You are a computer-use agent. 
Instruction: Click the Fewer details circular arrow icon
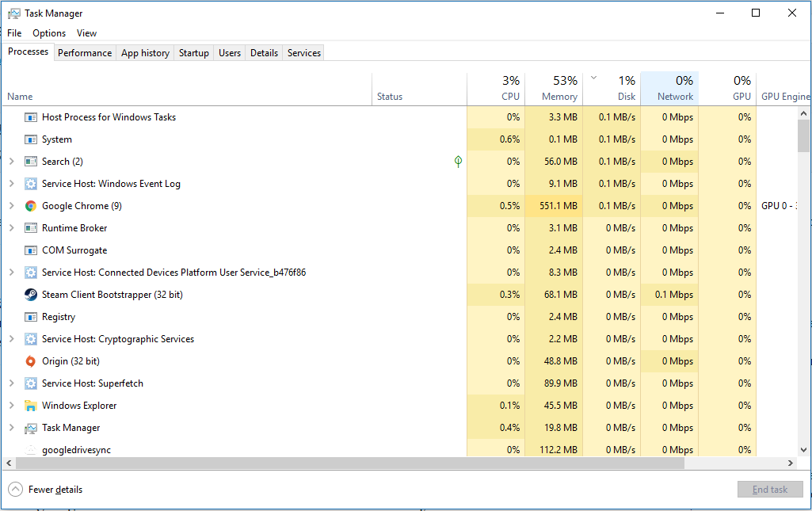click(16, 490)
